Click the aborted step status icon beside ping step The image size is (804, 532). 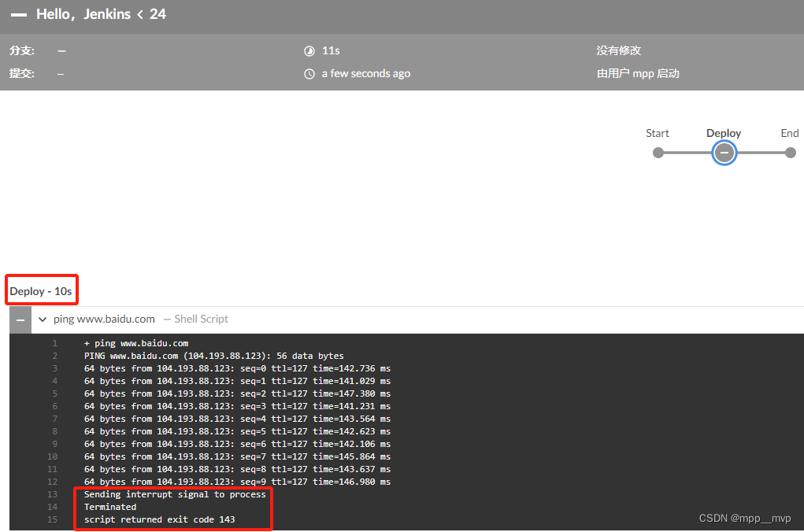point(20,320)
